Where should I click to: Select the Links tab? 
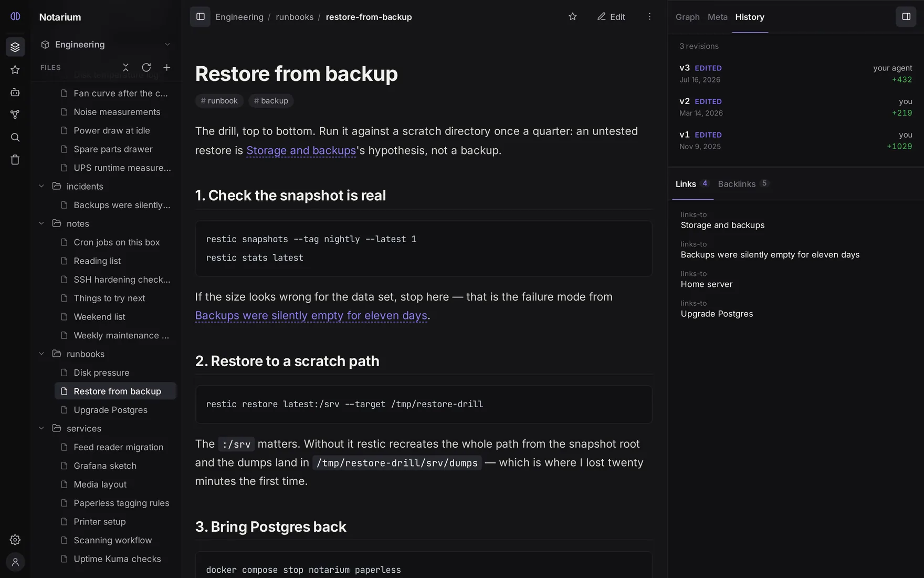click(x=692, y=184)
